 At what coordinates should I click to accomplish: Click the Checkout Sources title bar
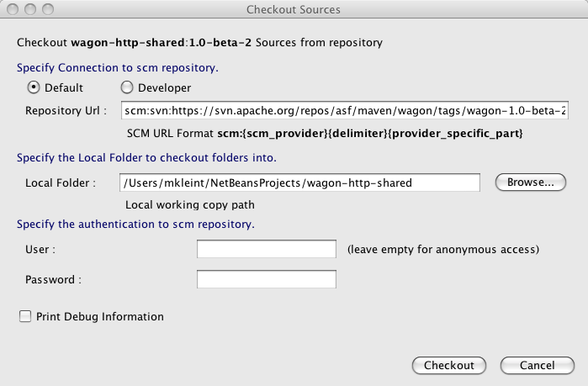[294, 9]
